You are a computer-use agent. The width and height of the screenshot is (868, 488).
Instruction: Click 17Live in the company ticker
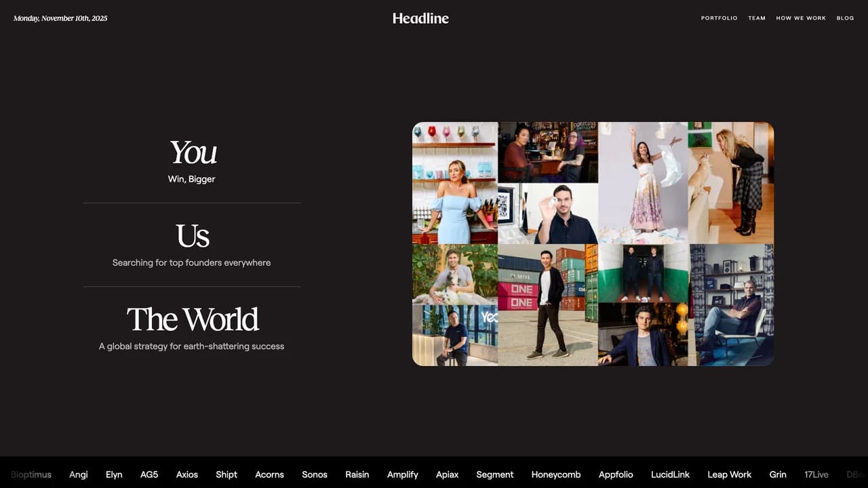pos(816,474)
